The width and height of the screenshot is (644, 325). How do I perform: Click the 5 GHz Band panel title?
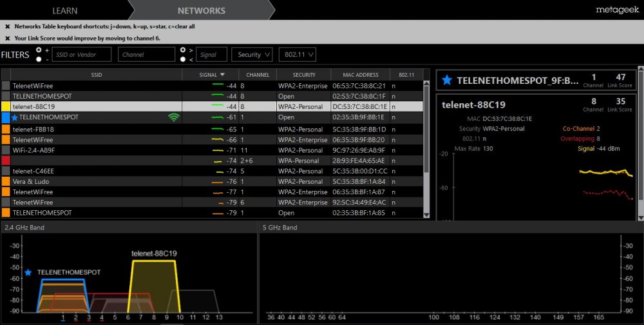point(280,228)
